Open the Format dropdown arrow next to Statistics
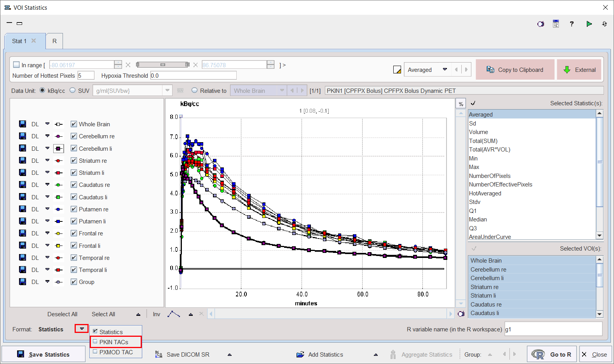The width and height of the screenshot is (614, 364). point(82,329)
